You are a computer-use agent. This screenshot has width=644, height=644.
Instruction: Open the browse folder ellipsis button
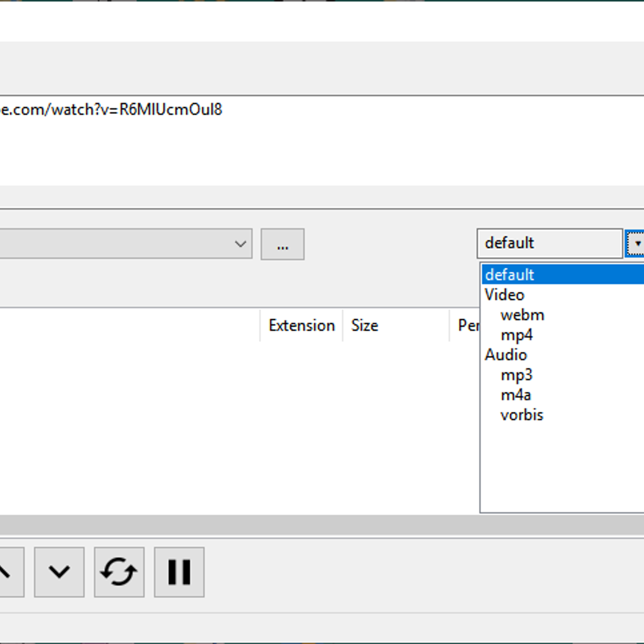[x=283, y=244]
